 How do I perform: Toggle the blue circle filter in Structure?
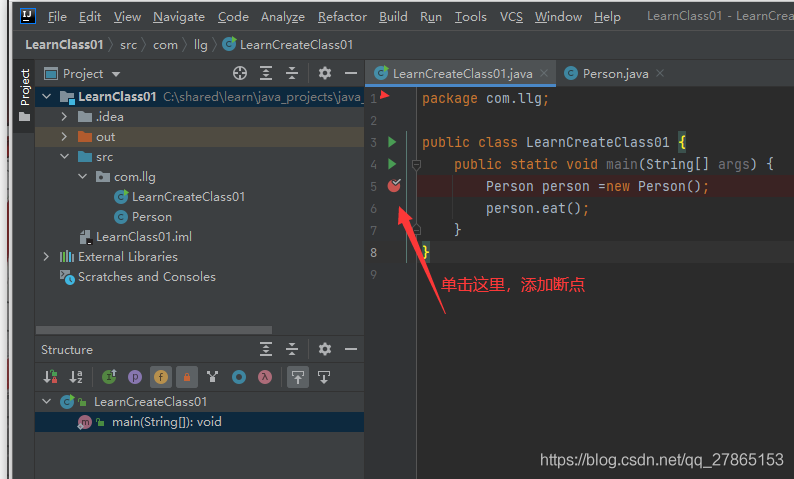click(x=239, y=377)
